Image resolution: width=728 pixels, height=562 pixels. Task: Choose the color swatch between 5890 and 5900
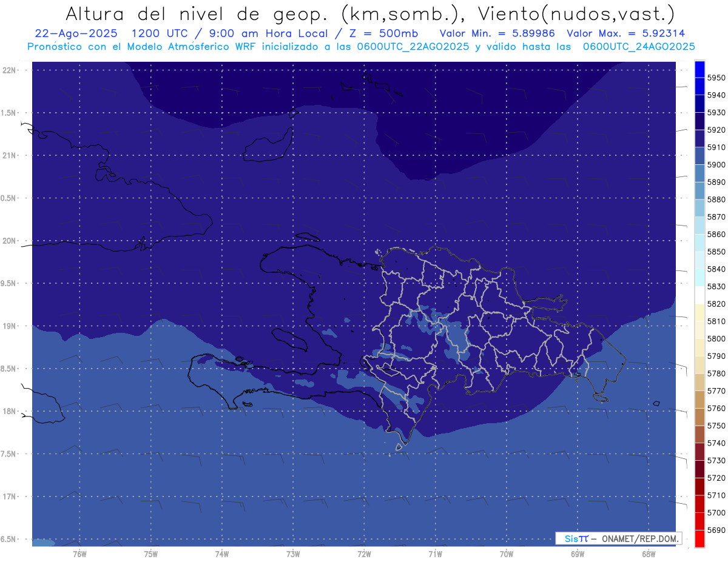(x=699, y=173)
